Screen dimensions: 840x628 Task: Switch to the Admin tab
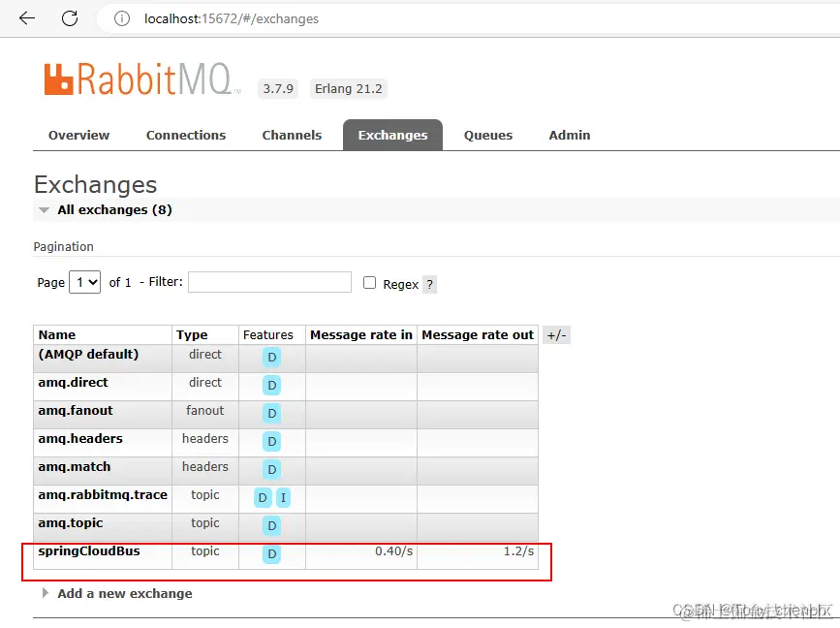click(570, 135)
